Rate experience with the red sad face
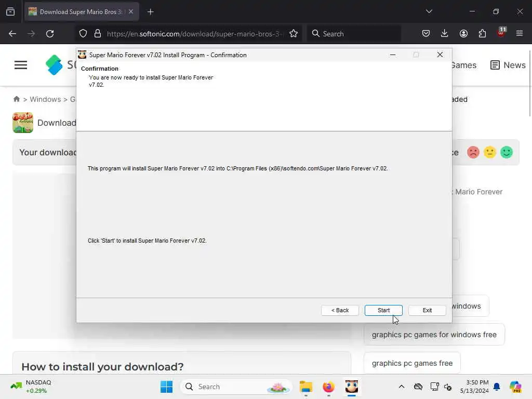Image resolution: width=532 pixels, height=399 pixels. click(x=473, y=152)
